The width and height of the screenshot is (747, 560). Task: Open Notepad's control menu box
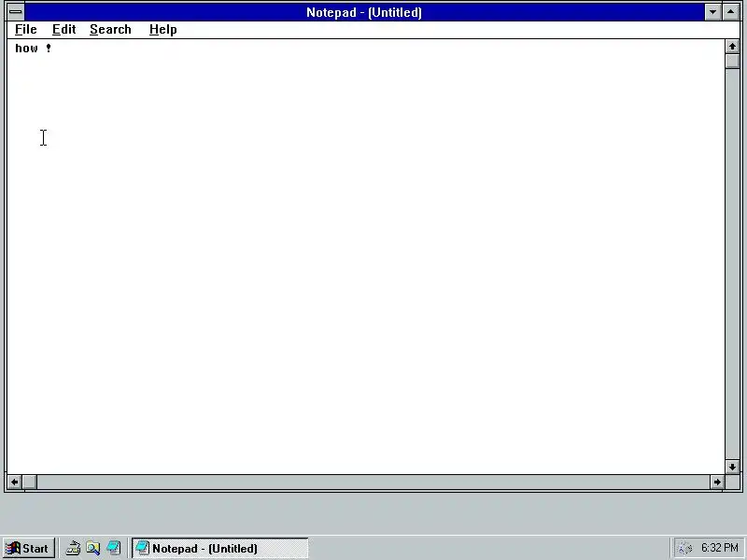point(16,12)
